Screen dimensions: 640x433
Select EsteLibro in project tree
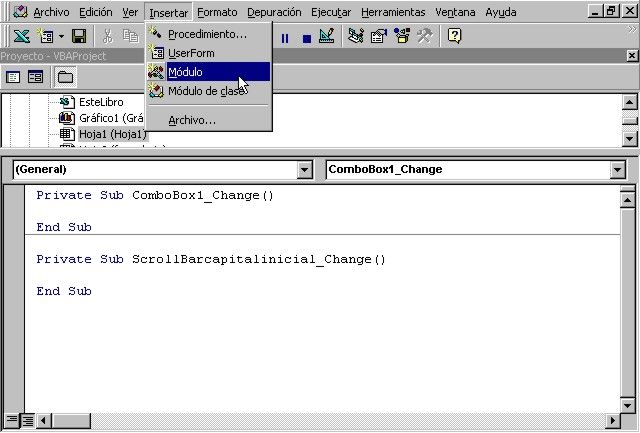(x=101, y=102)
